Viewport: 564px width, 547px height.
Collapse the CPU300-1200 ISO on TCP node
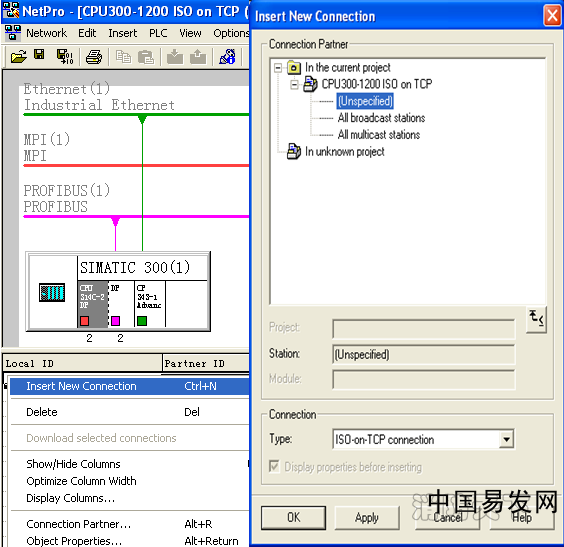pos(294,85)
